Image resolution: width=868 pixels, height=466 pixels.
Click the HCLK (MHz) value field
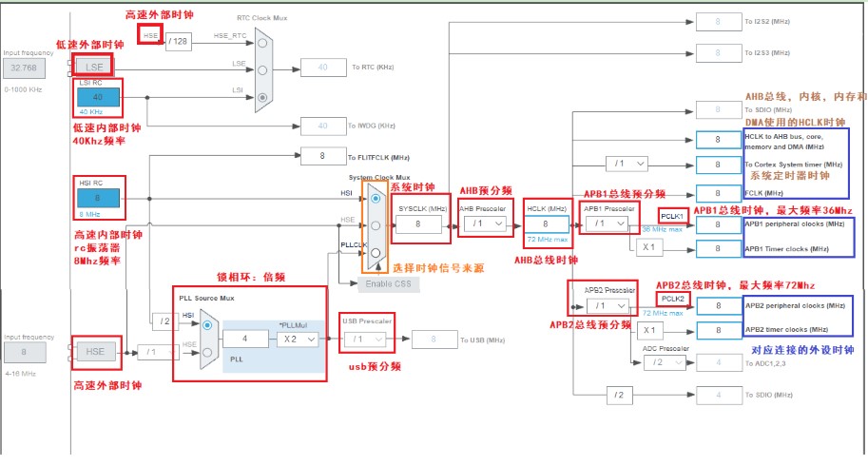click(547, 224)
